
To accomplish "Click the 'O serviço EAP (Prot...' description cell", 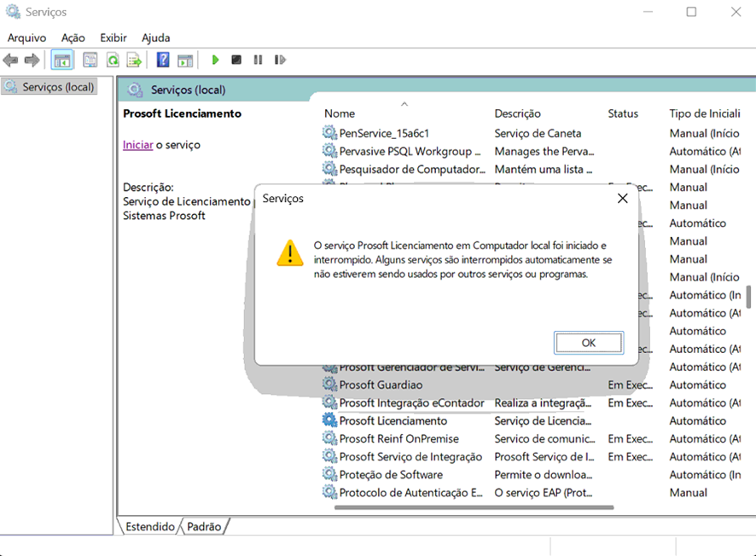I will coord(543,492).
